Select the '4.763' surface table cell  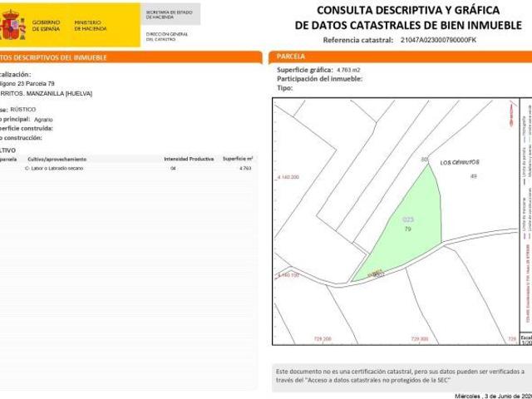tap(245, 168)
